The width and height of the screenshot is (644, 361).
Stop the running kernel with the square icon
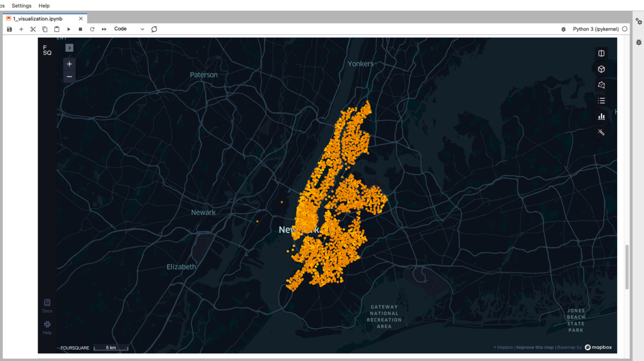tap(80, 29)
